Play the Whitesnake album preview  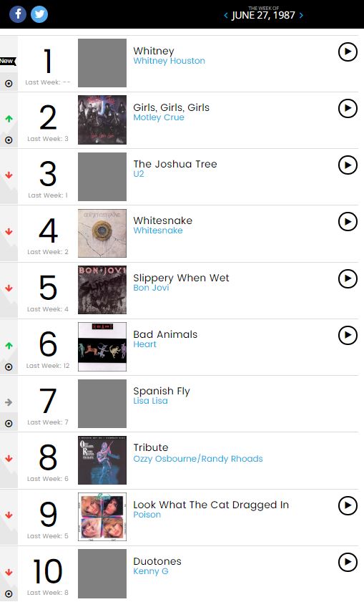(348, 221)
